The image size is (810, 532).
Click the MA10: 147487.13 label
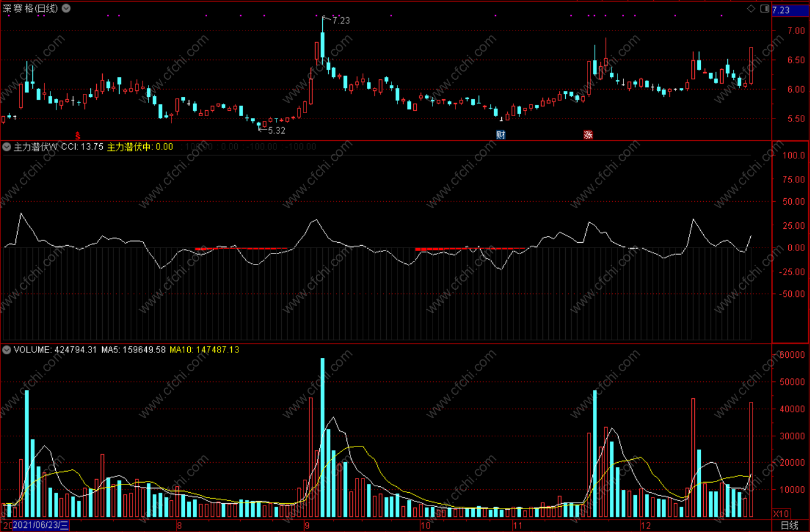[x=204, y=350]
